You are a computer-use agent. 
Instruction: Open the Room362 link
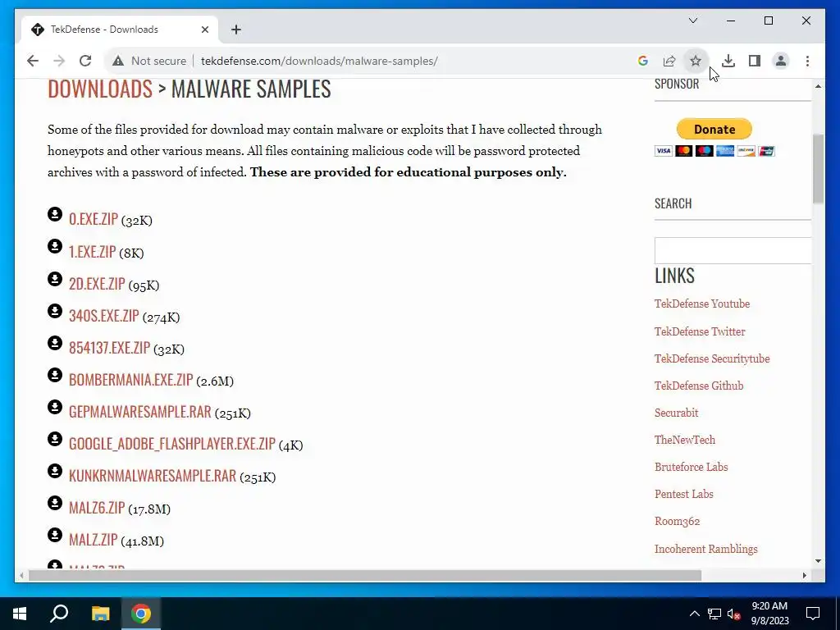(x=677, y=521)
